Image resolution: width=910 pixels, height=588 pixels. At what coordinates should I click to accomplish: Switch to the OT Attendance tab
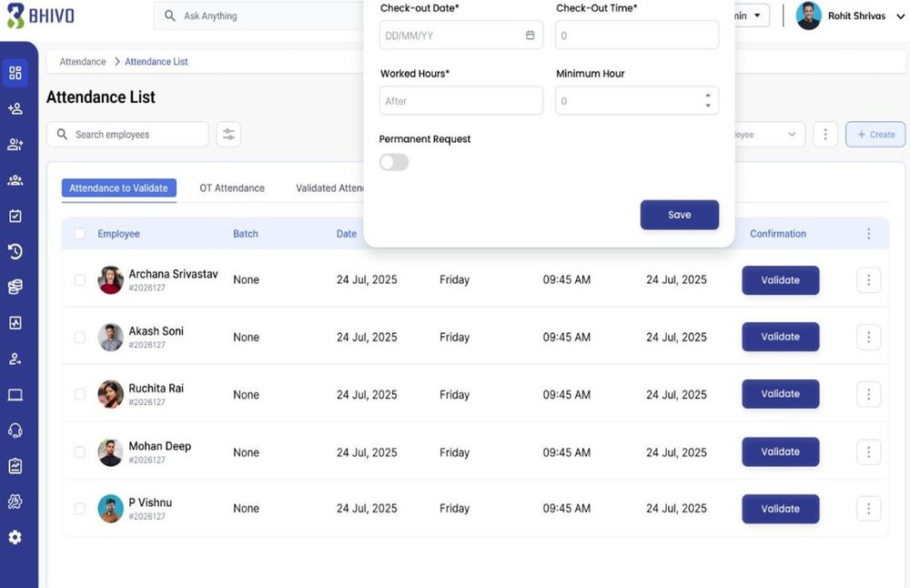click(231, 188)
